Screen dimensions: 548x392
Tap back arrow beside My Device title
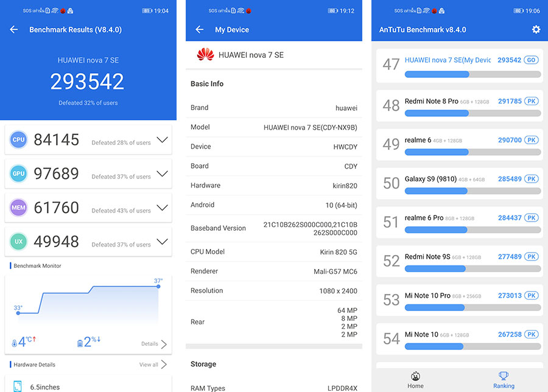(x=199, y=30)
